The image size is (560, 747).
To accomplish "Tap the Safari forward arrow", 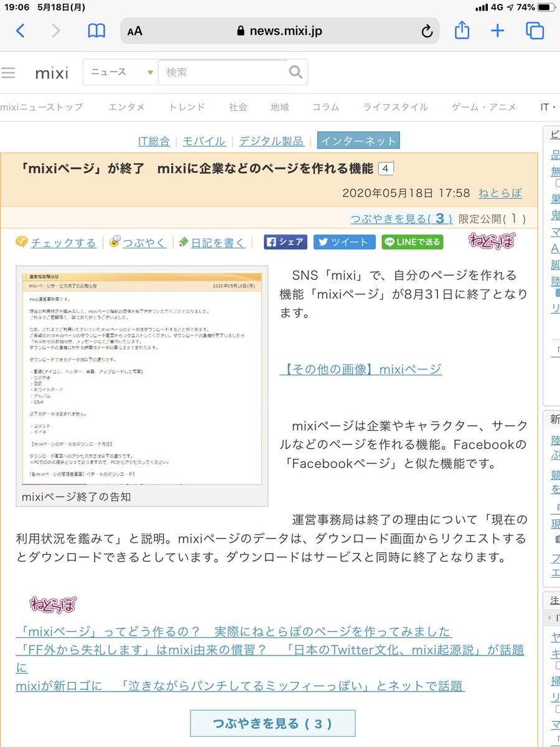I will pyautogui.click(x=56, y=31).
